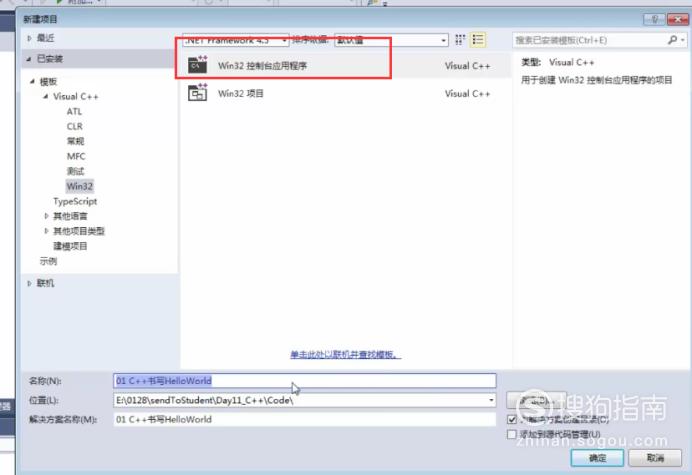The height and width of the screenshot is (475, 692).
Task: Expand the 其他项目类型 tree node
Action: click(46, 231)
